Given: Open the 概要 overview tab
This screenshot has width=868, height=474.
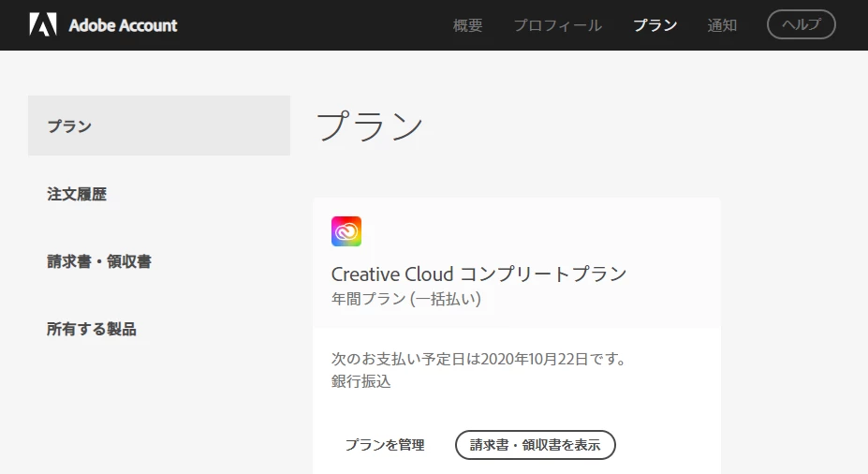Looking at the screenshot, I should (468, 25).
